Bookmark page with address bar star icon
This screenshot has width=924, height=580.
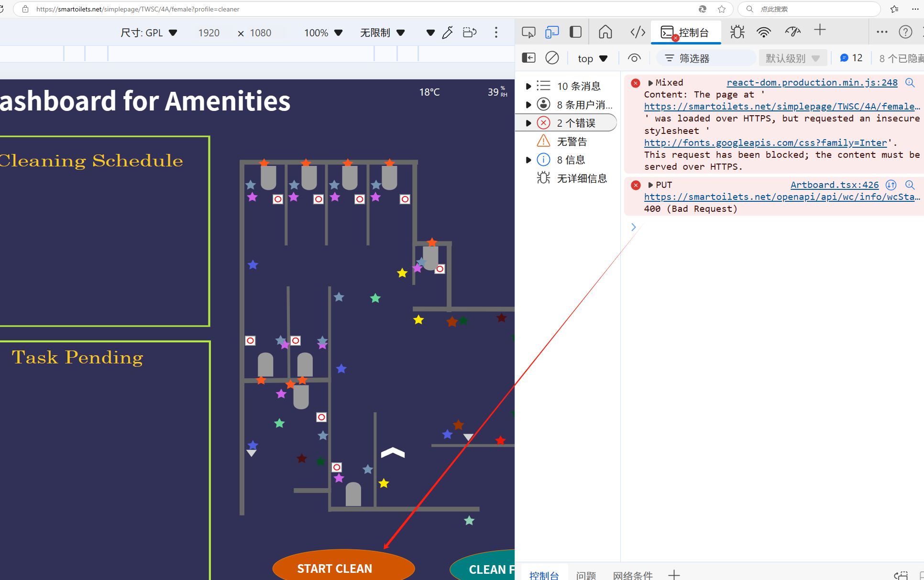pyautogui.click(x=722, y=9)
